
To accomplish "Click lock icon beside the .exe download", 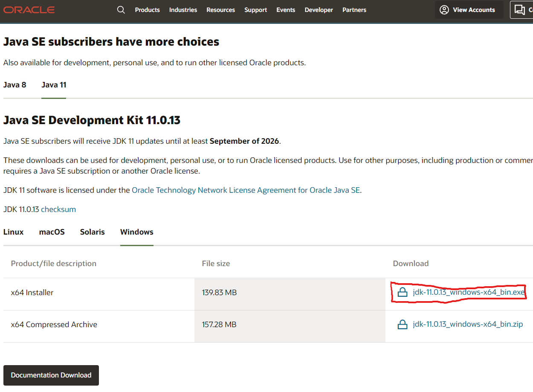I will [402, 293].
